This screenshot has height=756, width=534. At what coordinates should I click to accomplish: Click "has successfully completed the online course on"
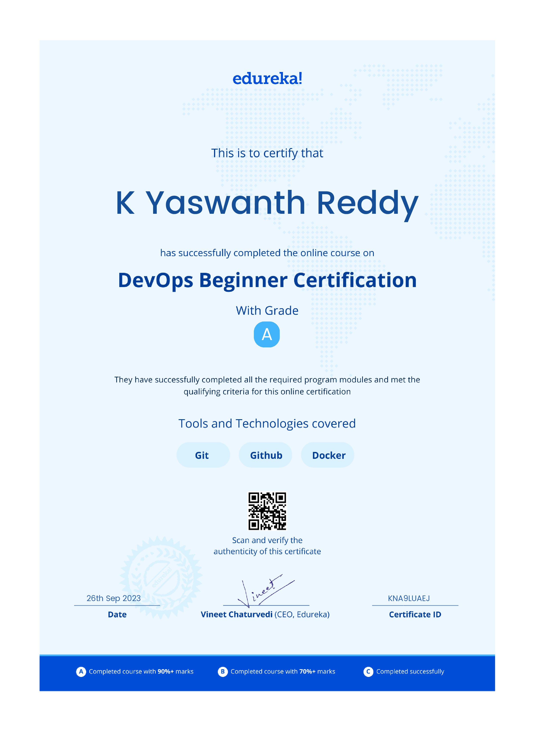267,253
